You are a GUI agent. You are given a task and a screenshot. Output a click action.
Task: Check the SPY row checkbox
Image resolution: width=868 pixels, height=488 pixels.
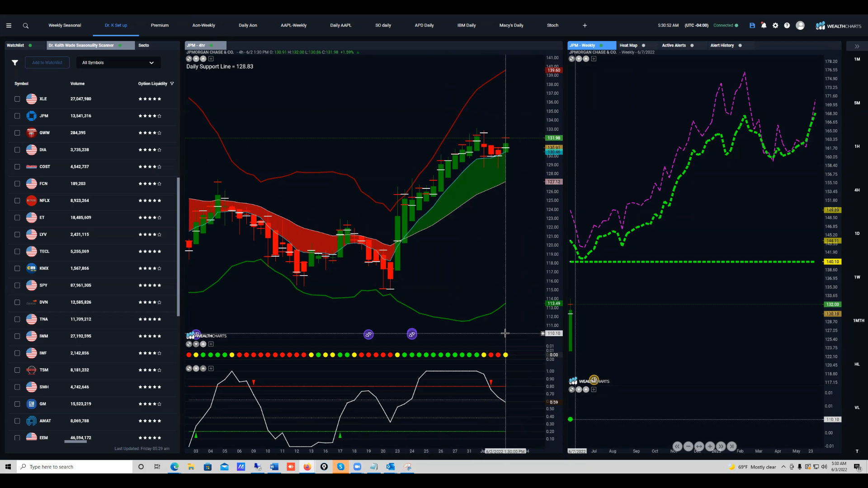[x=17, y=286]
